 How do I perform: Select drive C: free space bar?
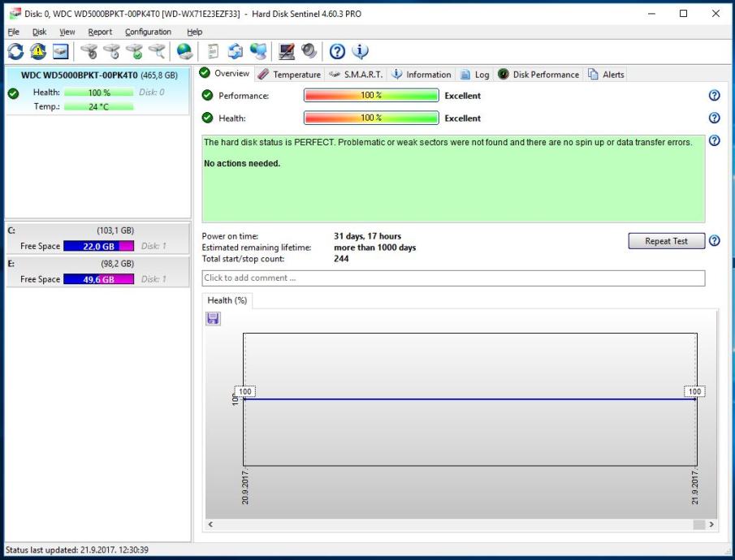98,247
